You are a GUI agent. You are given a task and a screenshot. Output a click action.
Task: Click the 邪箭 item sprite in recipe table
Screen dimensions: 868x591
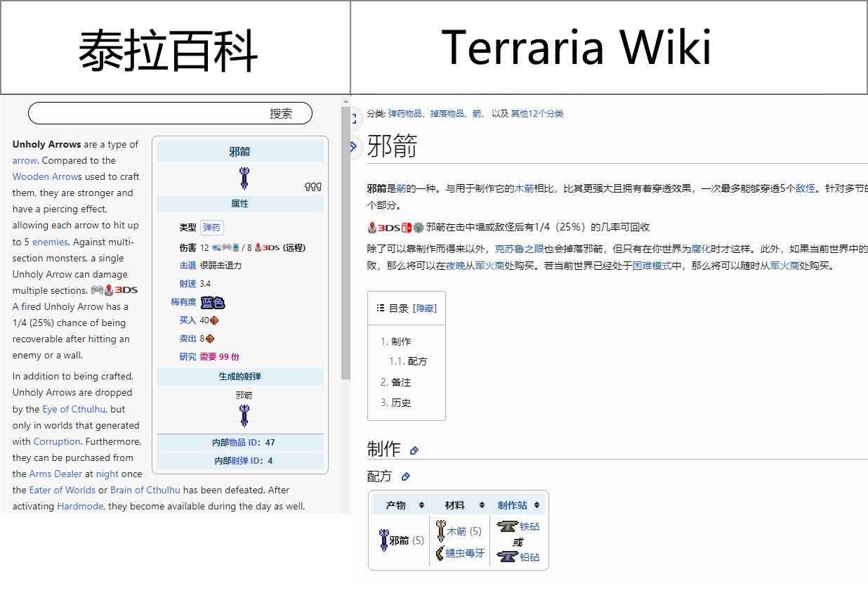pyautogui.click(x=383, y=540)
